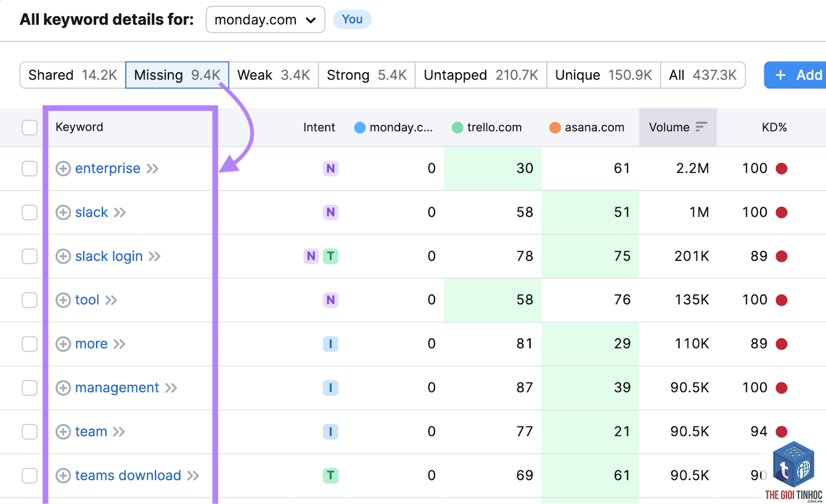Check the tool row checkbox
The image size is (826, 504).
click(30, 300)
